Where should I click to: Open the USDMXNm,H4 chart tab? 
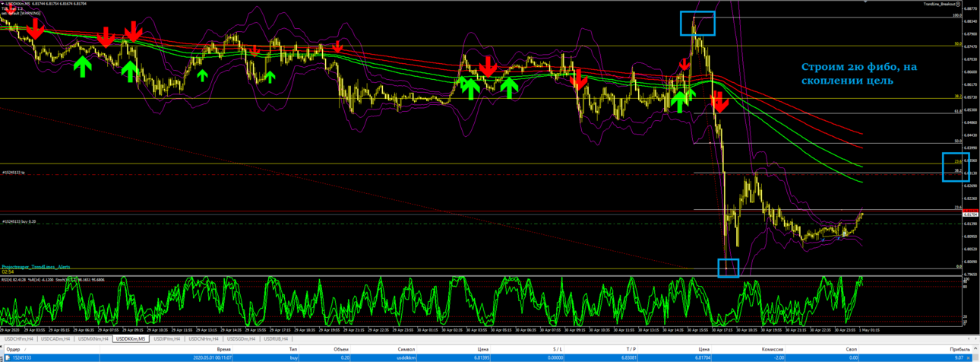(93, 338)
